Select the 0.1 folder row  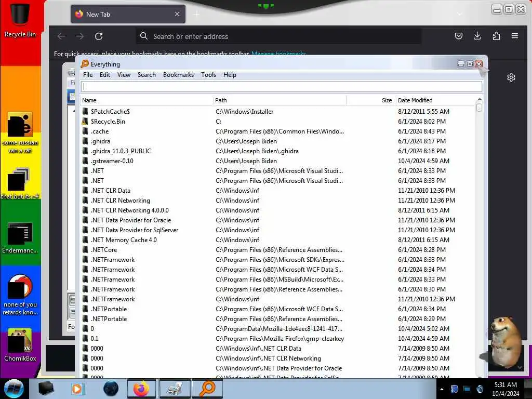point(278,338)
